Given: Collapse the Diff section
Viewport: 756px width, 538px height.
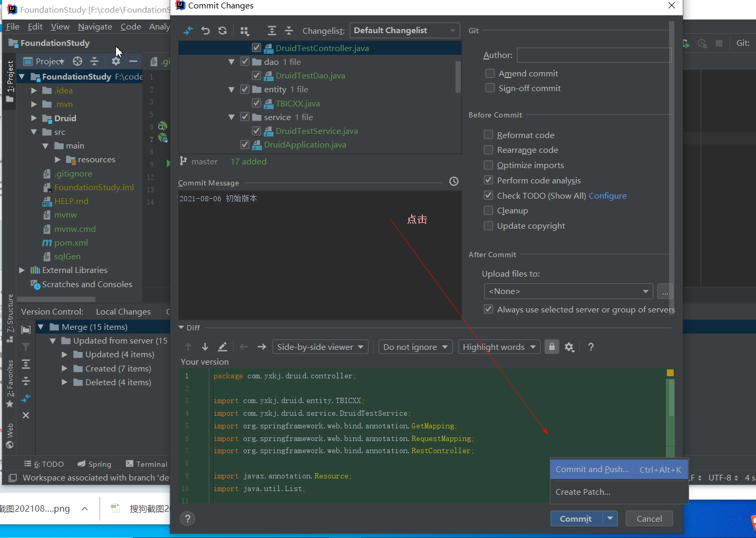Looking at the screenshot, I should click(x=182, y=327).
